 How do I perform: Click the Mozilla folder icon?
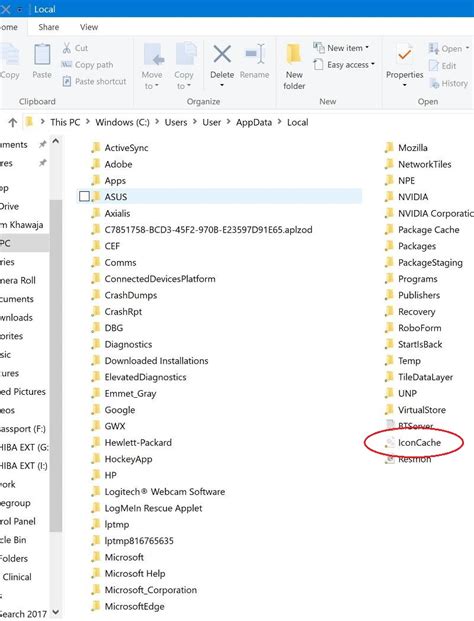pos(389,148)
